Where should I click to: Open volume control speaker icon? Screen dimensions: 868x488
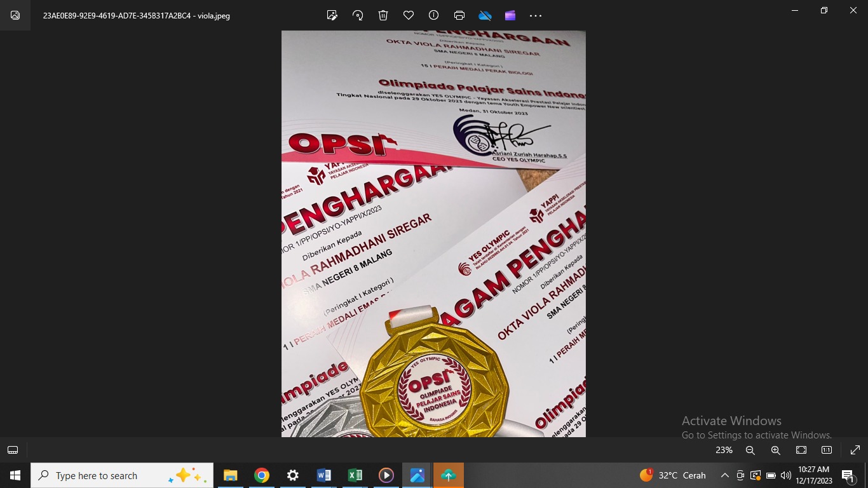click(786, 475)
